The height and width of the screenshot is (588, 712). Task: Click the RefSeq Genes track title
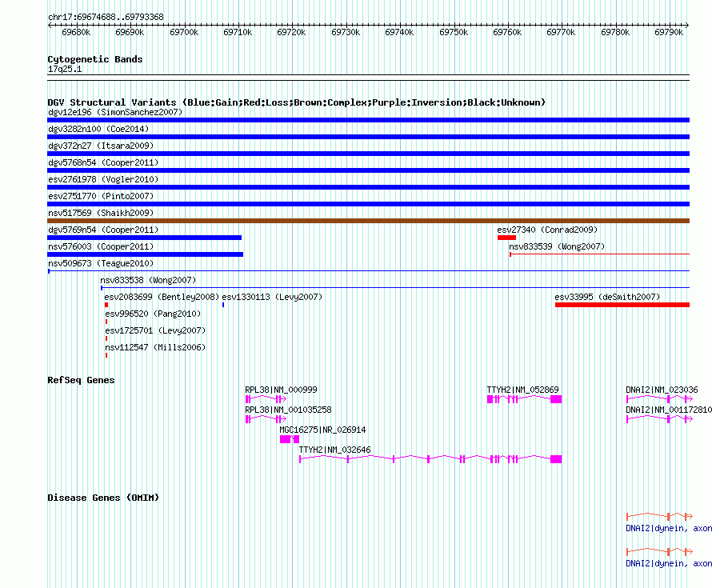[81, 380]
